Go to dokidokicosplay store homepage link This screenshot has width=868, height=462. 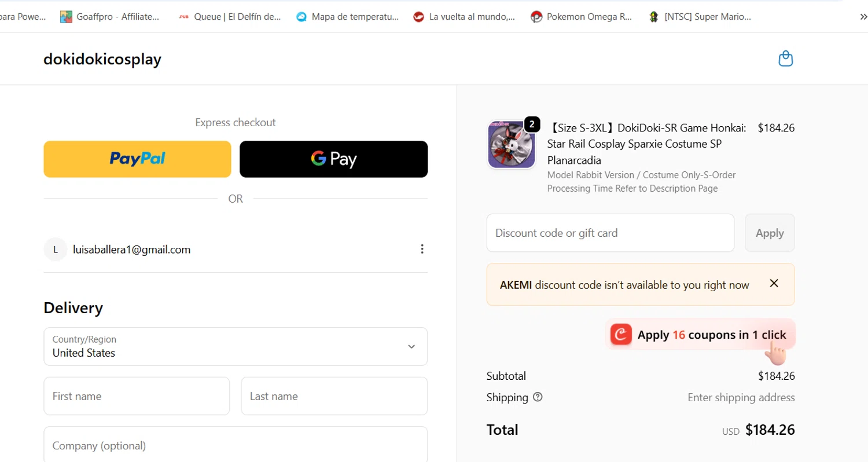click(102, 59)
